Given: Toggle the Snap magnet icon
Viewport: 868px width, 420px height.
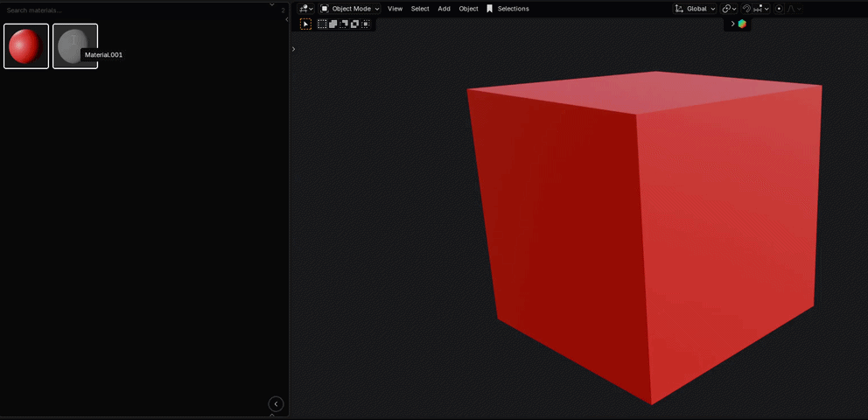Looking at the screenshot, I should [x=746, y=9].
